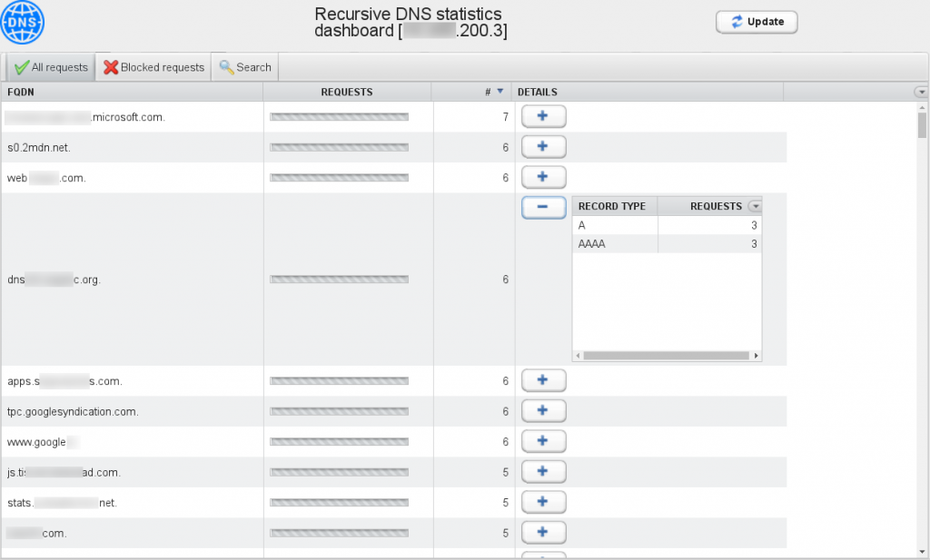The width and height of the screenshot is (930, 560).
Task: Click the requests bar for web...com row
Action: [x=339, y=177]
